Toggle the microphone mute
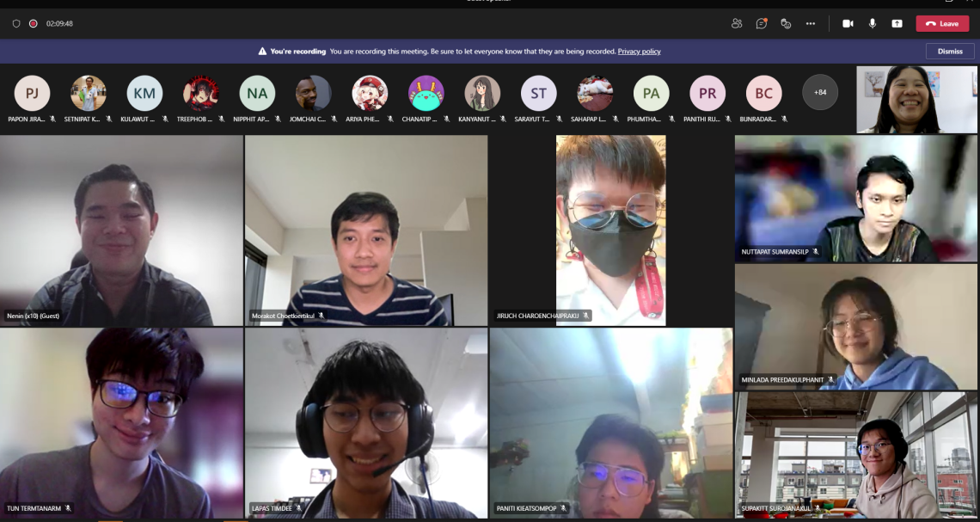 (x=873, y=23)
